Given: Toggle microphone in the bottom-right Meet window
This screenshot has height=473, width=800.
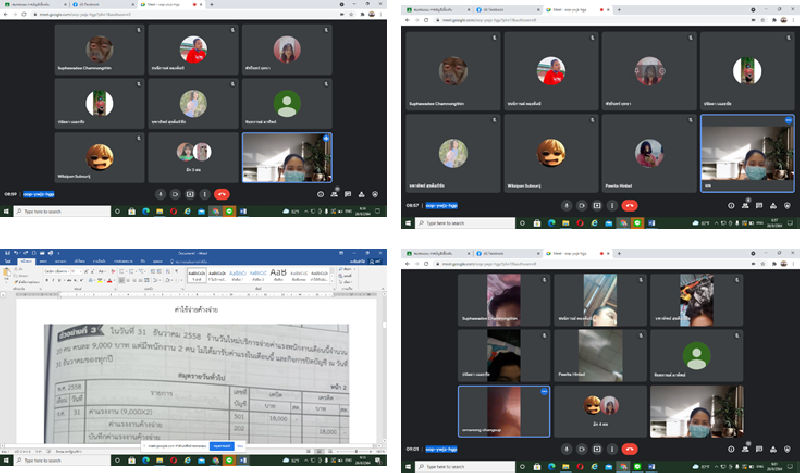Looking at the screenshot, I should (x=566, y=451).
